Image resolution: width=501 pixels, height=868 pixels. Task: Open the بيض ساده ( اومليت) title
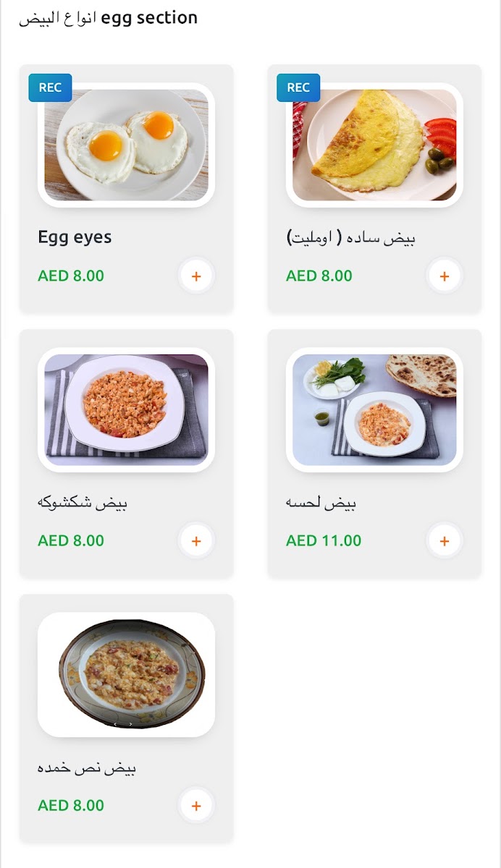351,237
